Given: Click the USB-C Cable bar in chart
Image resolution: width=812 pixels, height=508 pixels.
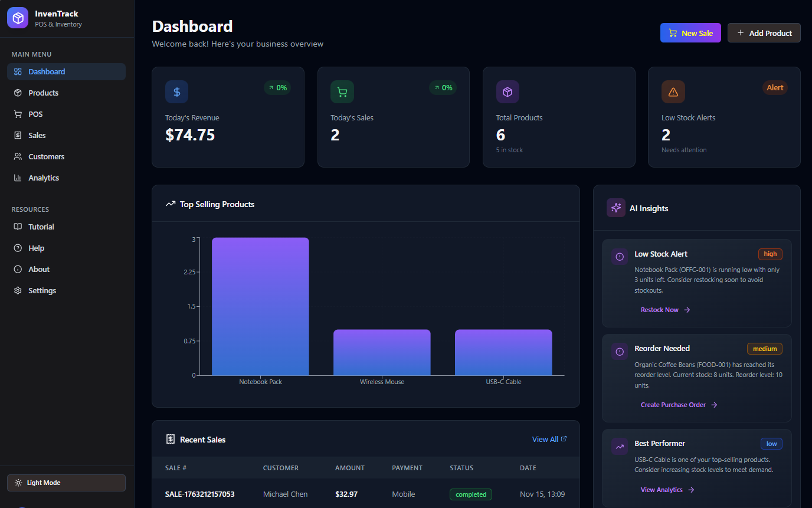Looking at the screenshot, I should pos(503,352).
